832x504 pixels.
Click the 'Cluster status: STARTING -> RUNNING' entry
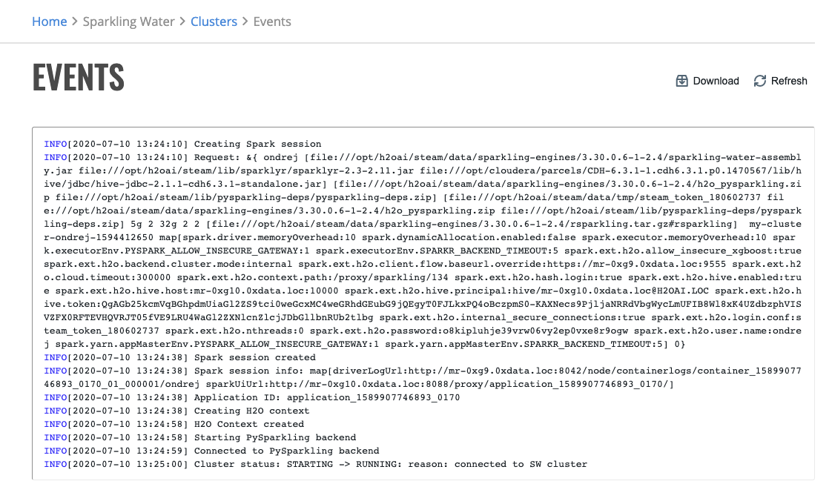click(316, 464)
